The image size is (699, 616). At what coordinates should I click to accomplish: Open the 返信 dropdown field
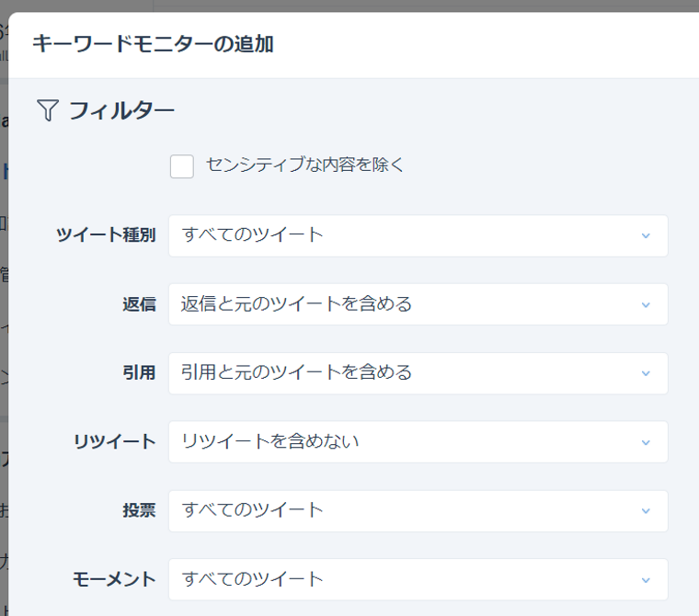(x=418, y=304)
